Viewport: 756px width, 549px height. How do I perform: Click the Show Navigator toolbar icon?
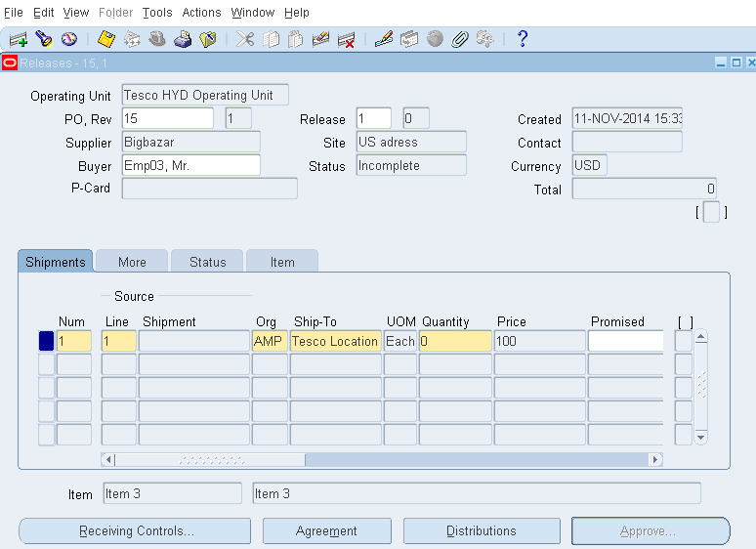[x=68, y=39]
